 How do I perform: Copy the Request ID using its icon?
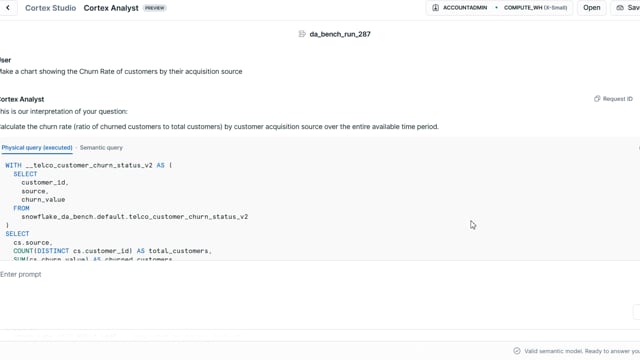[x=597, y=99]
